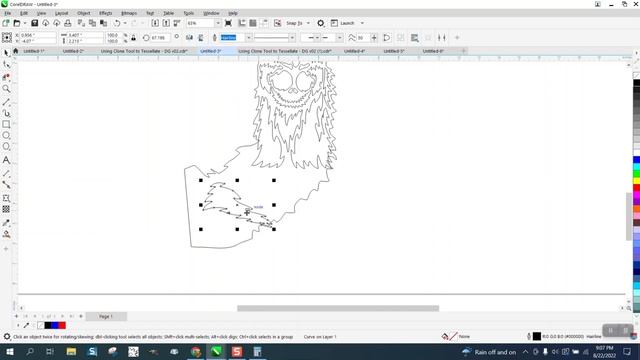Expand the Snap To dropdown

[308, 23]
